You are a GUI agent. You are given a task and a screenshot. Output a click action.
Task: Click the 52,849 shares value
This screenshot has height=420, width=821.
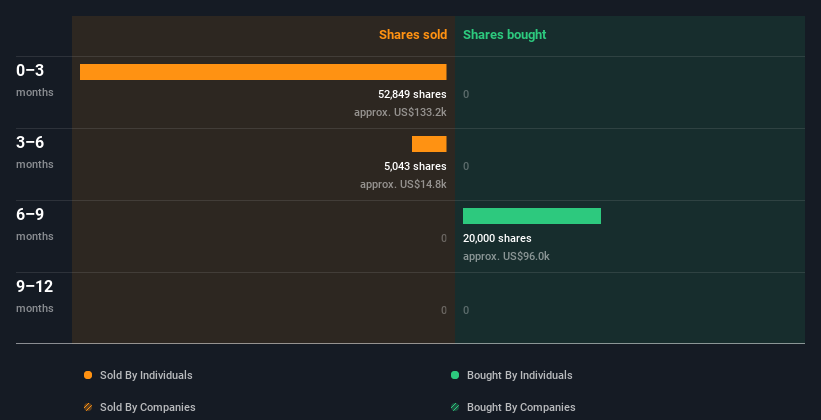click(x=412, y=94)
